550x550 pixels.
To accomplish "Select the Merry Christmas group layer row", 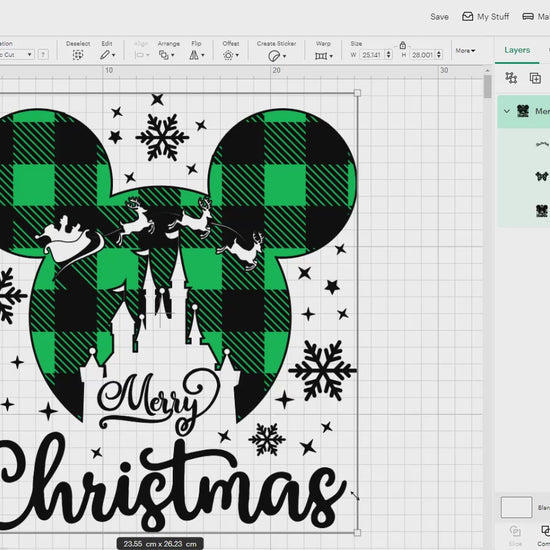I will [523, 111].
